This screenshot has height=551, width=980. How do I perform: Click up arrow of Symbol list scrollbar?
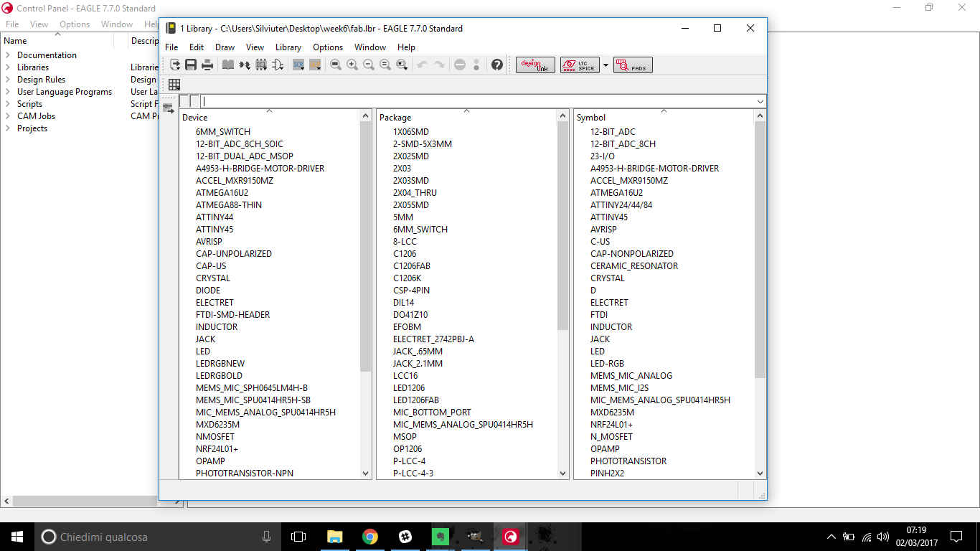(760, 116)
